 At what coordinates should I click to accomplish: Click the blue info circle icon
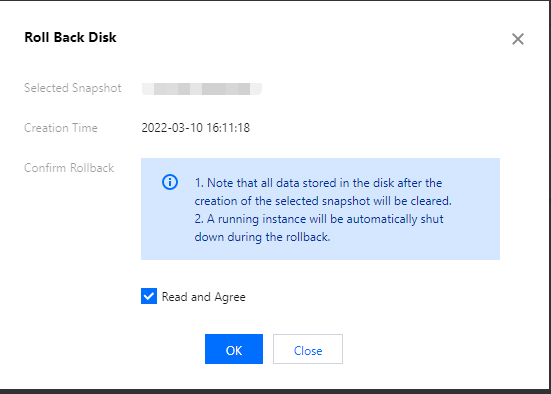tap(170, 182)
